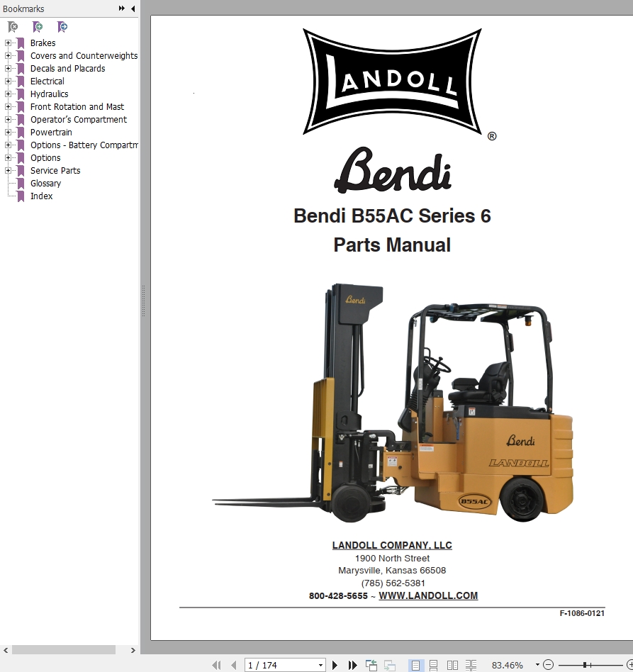Click the Bendi B55AC Series 6 title
Image resolution: width=633 pixels, height=672 pixels.
392,215
